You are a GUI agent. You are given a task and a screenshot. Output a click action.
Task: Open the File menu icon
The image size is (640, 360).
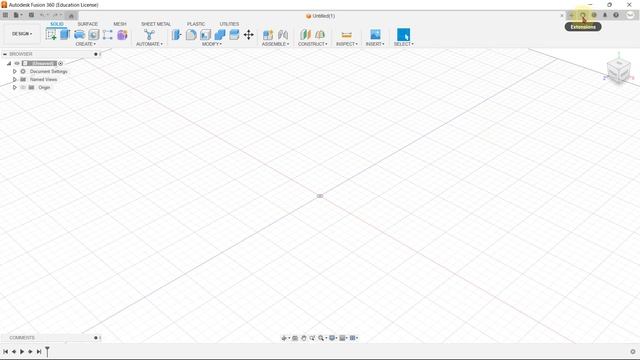point(18,15)
